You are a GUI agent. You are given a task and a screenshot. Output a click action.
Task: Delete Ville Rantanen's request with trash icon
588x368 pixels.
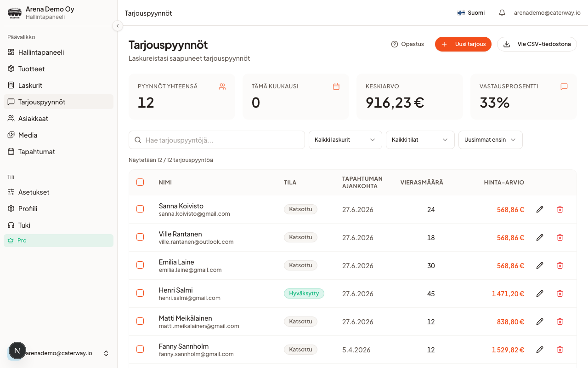click(x=560, y=237)
